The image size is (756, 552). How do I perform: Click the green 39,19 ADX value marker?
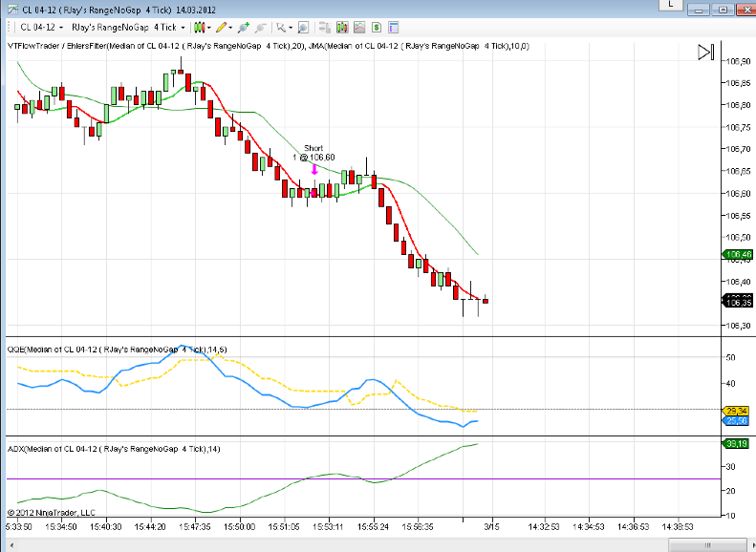(x=736, y=444)
